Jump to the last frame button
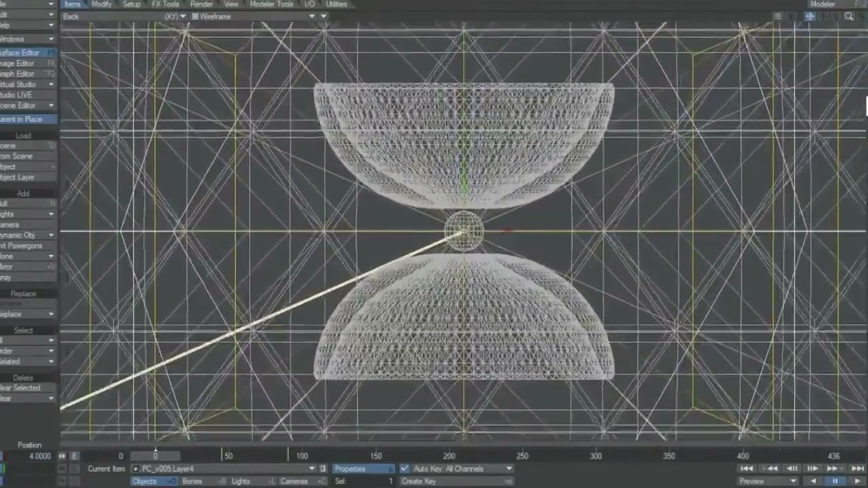This screenshot has width=868, height=488. pos(858,468)
